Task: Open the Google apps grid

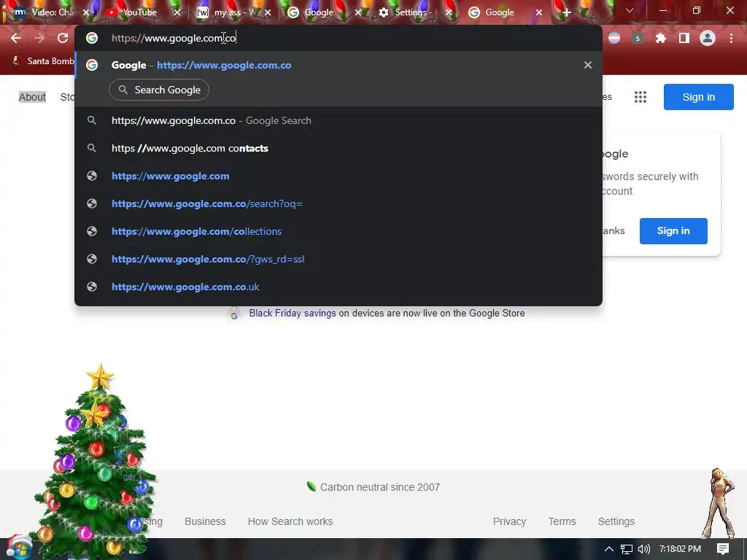Action: click(x=640, y=97)
